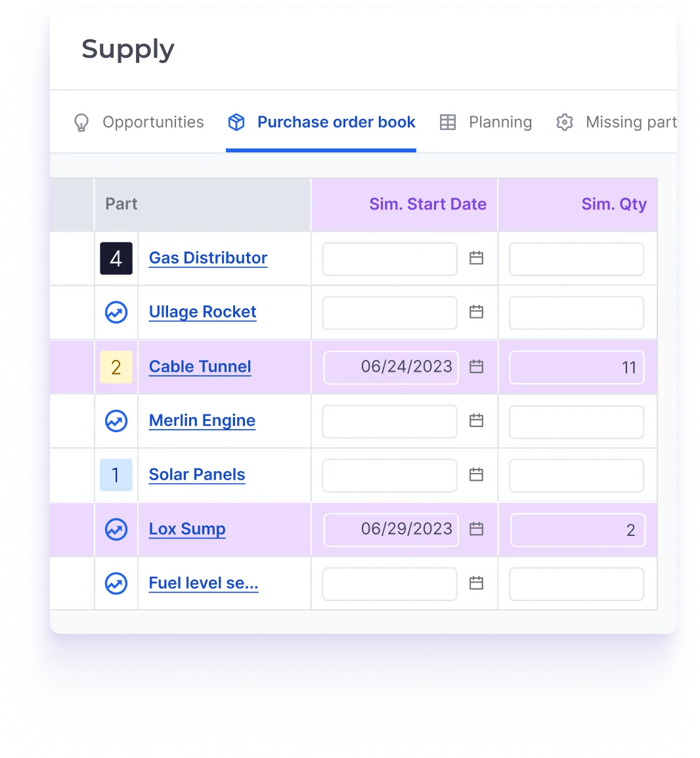Click the badge showing 4 next to Gas Distributor
The height and width of the screenshot is (758, 700).
click(x=116, y=258)
